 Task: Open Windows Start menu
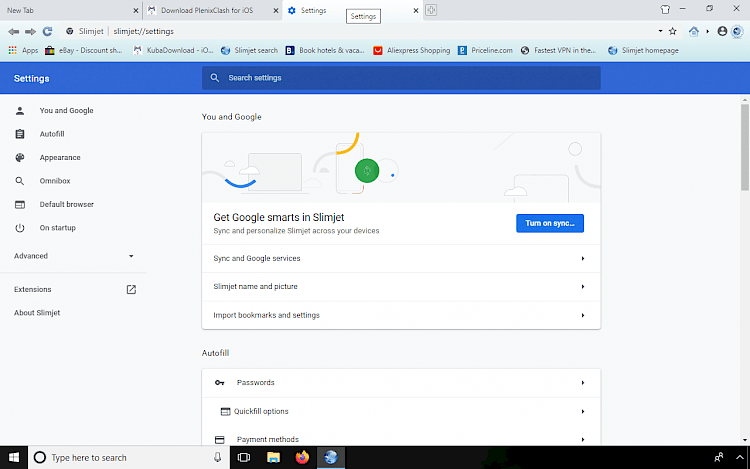point(14,458)
